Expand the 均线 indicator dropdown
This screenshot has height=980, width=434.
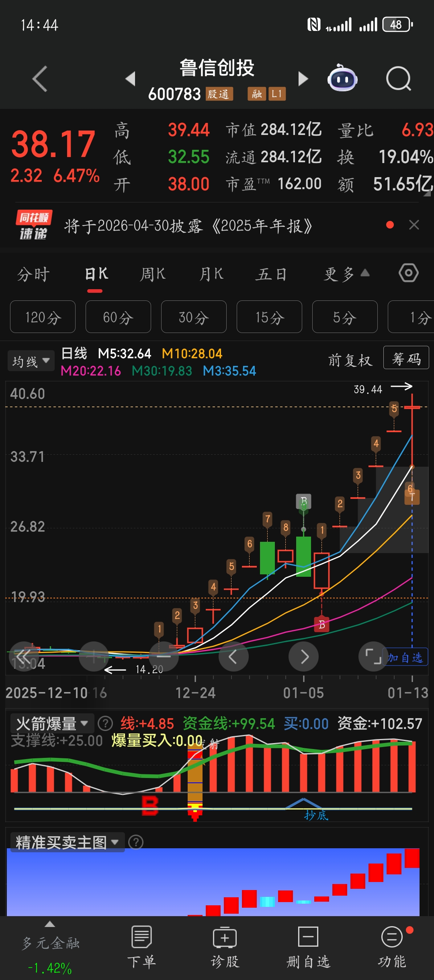tap(31, 361)
